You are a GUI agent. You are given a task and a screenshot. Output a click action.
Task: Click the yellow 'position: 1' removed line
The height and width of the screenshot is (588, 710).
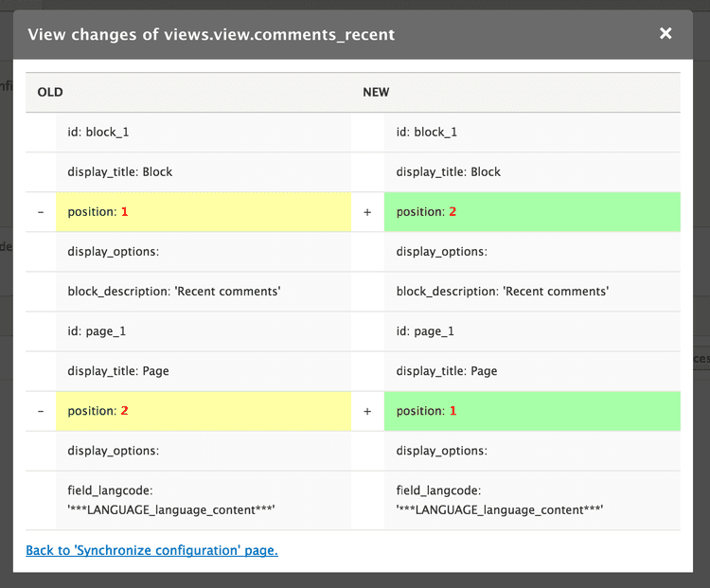point(204,212)
